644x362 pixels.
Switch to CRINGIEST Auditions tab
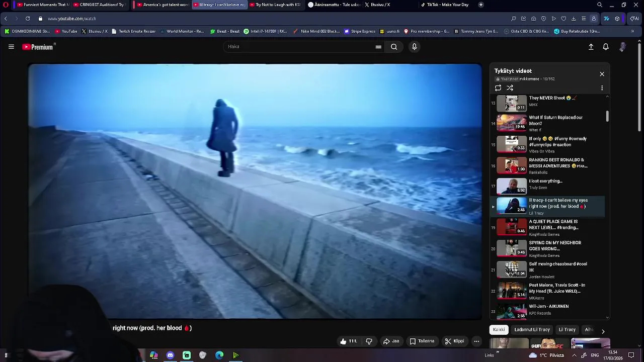(x=99, y=5)
